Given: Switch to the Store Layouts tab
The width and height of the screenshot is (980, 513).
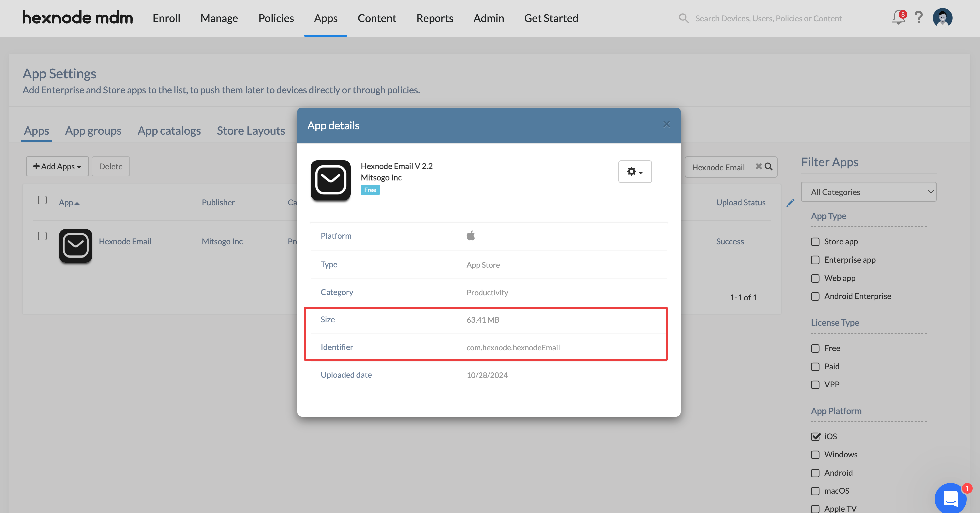Looking at the screenshot, I should [x=251, y=130].
